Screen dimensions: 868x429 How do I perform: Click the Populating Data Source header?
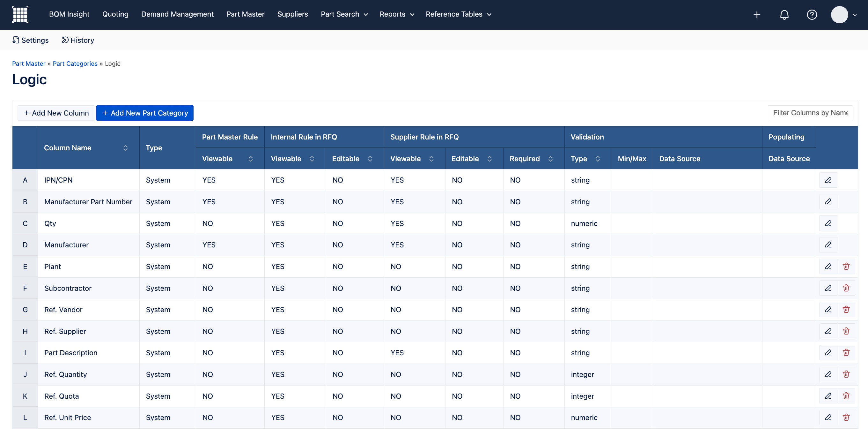tap(789, 159)
